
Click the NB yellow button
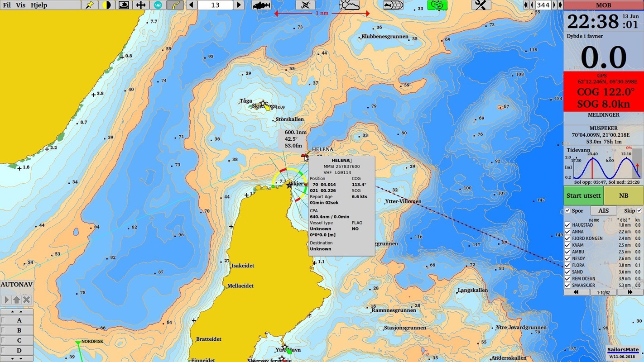click(624, 195)
